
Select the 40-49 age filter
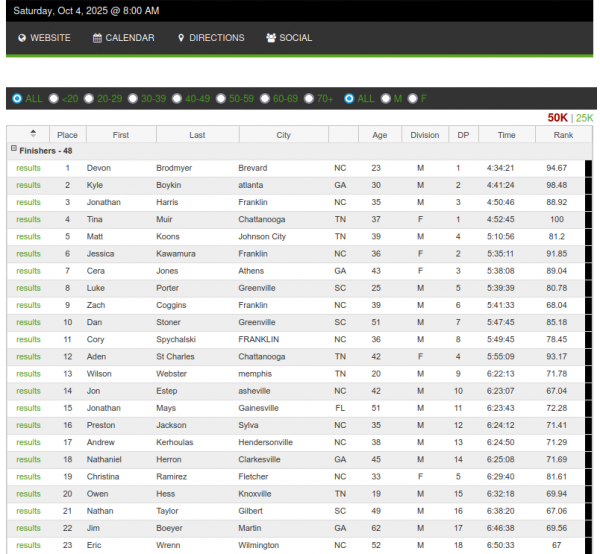click(x=177, y=98)
